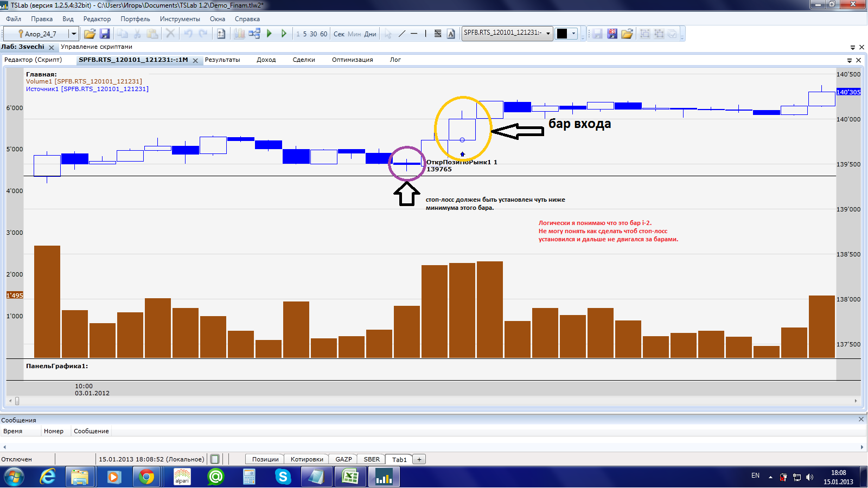Select the horizontal line drawing tool

[x=414, y=34]
